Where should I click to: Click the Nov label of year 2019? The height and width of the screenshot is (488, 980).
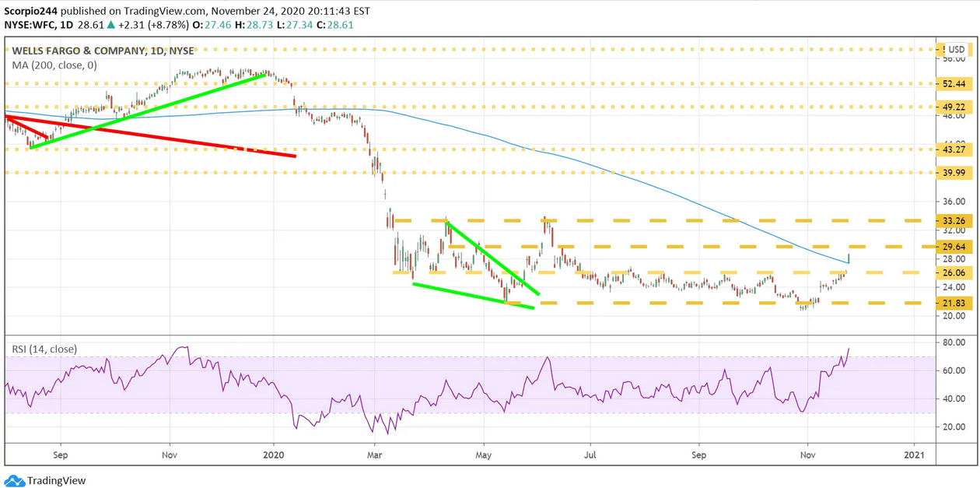169,454
